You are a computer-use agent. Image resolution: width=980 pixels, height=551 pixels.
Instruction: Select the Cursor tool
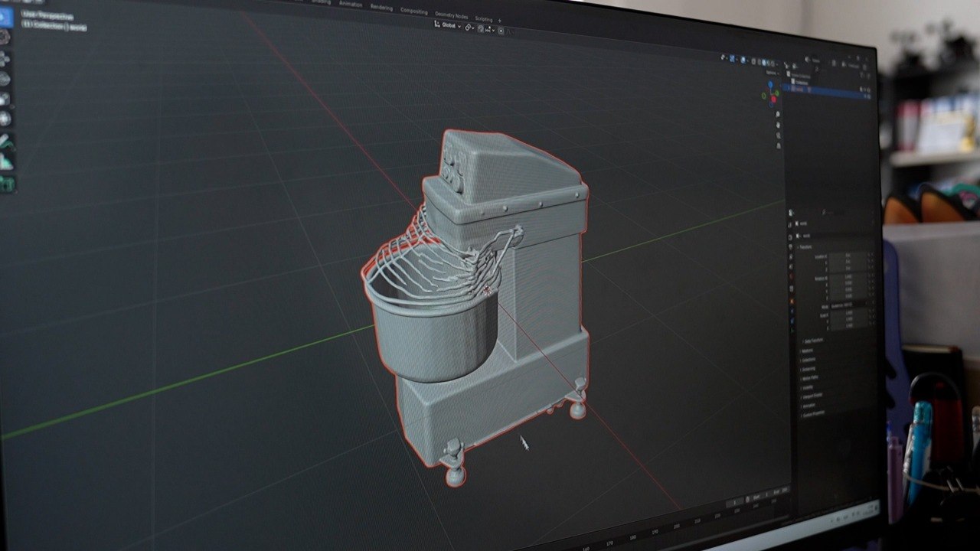coord(4,36)
